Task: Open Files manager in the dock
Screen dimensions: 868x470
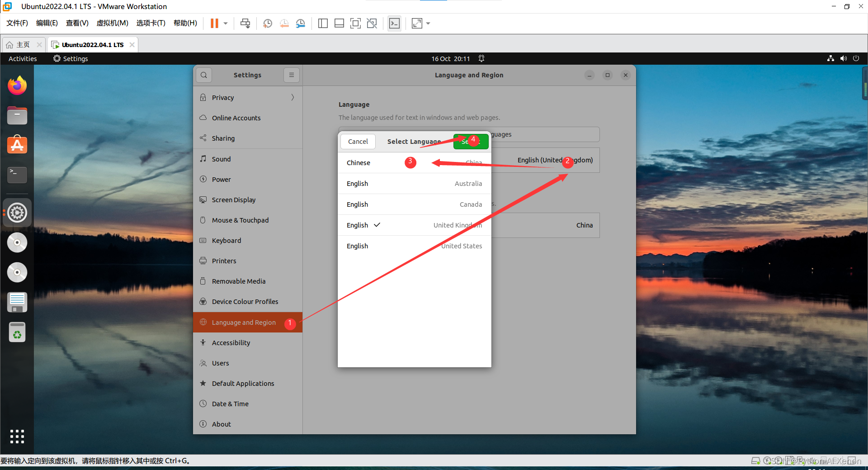Action: point(17,115)
